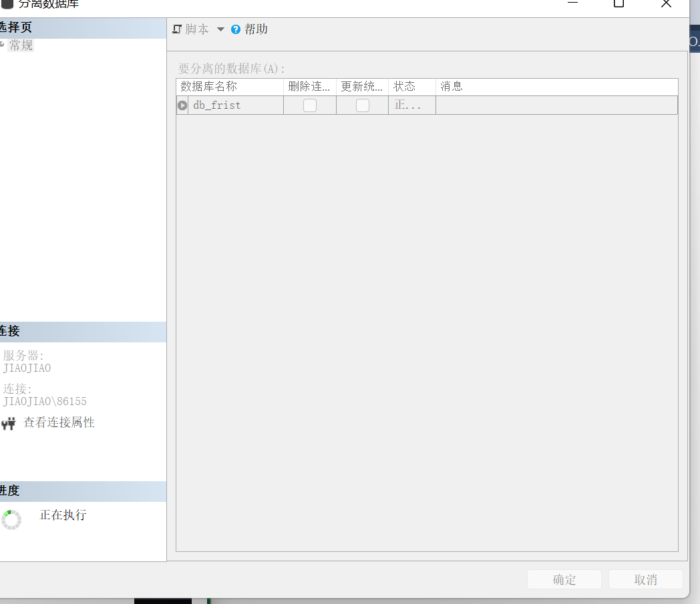Click the database icon in title bar
Viewport: 700px width, 604px height.
(7, 3)
